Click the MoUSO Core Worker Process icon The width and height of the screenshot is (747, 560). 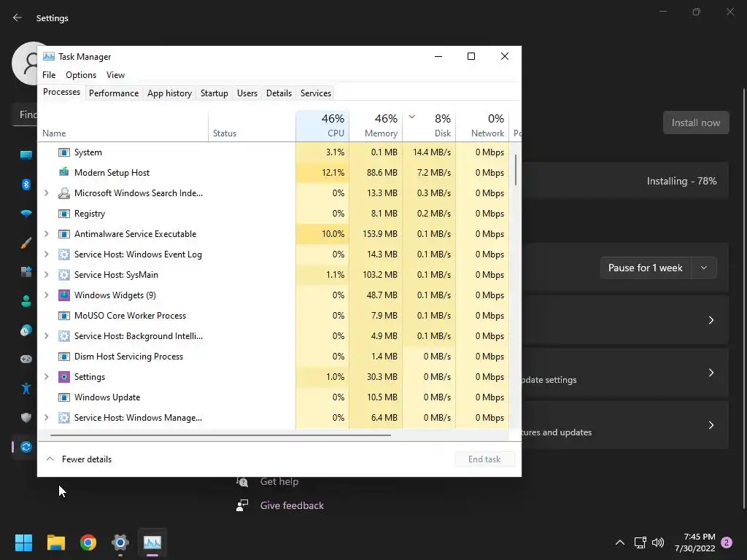[64, 315]
